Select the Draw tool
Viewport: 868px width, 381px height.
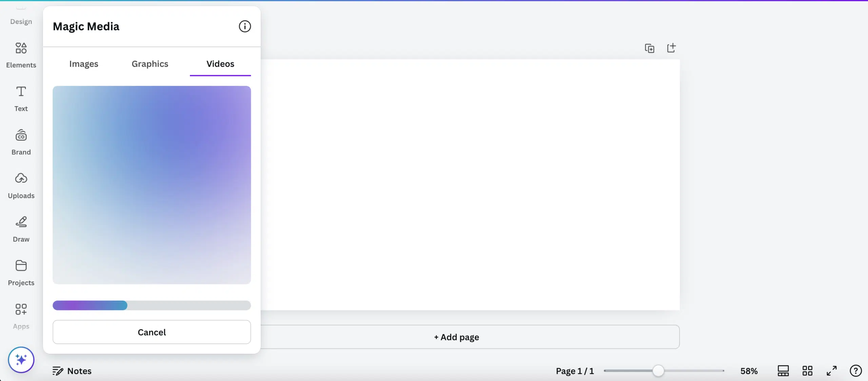pyautogui.click(x=21, y=229)
